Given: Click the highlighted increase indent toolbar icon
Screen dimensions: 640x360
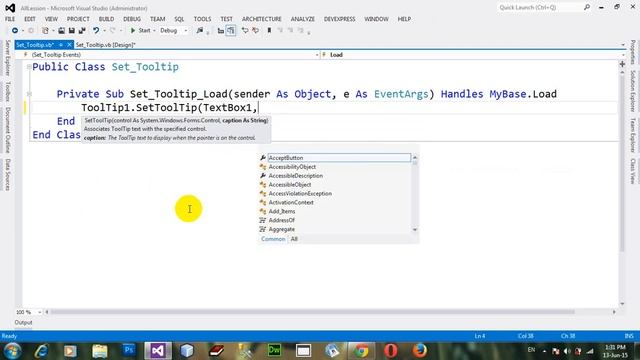Looking at the screenshot, I should (231, 31).
